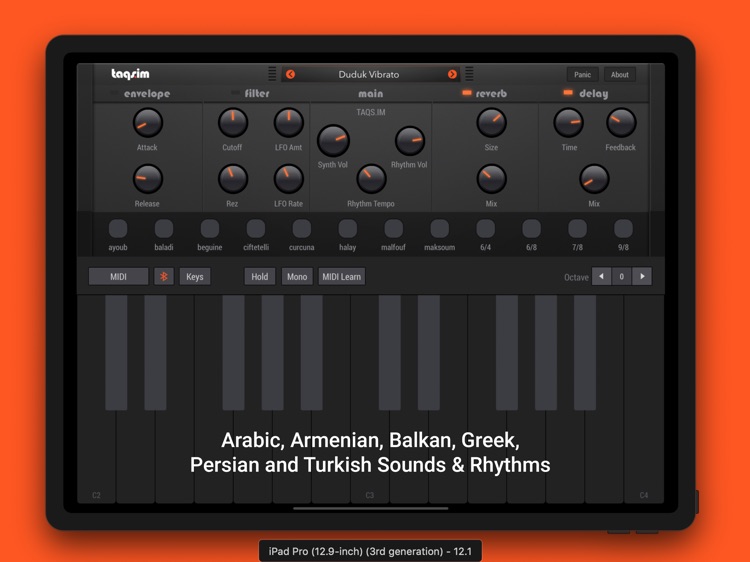Decrease octave with left arrow

(601, 276)
